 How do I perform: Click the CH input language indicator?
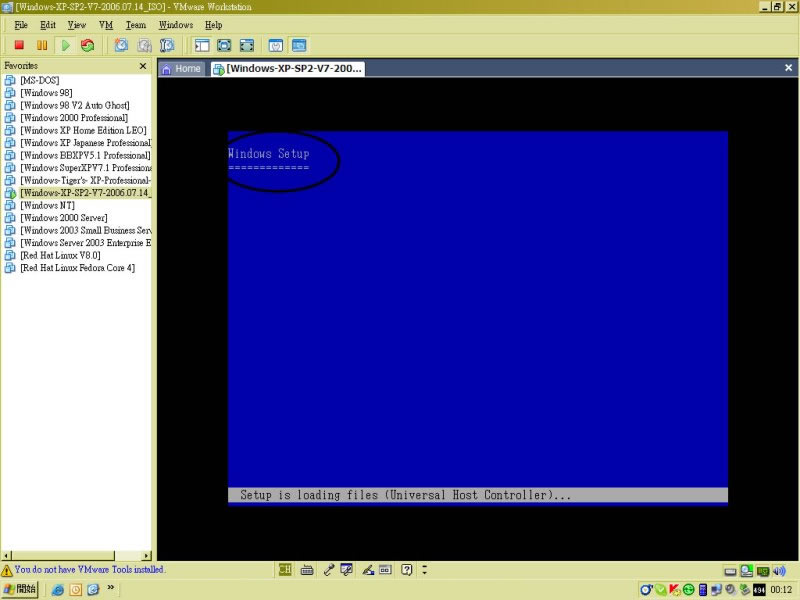pyautogui.click(x=285, y=570)
